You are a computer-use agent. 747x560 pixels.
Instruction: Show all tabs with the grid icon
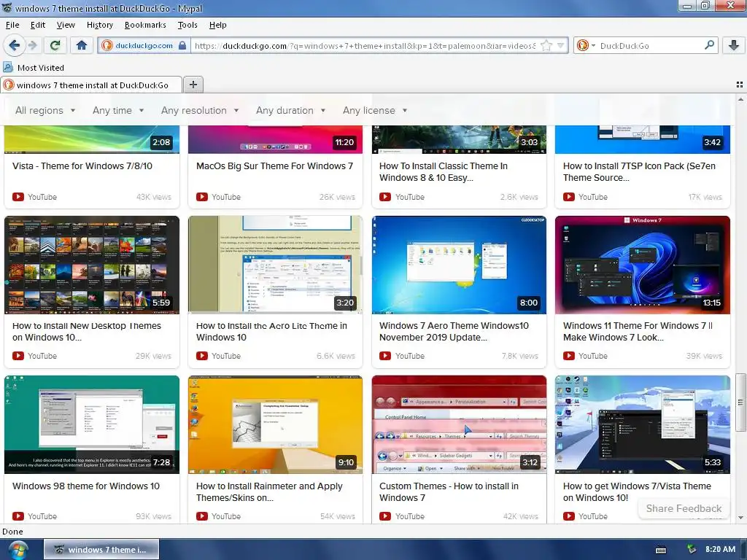pyautogui.click(x=740, y=85)
